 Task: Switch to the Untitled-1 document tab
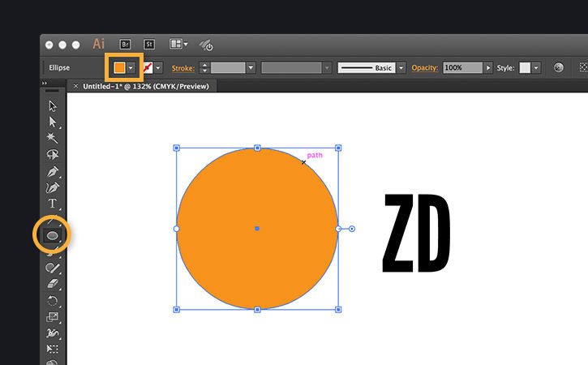click(146, 86)
